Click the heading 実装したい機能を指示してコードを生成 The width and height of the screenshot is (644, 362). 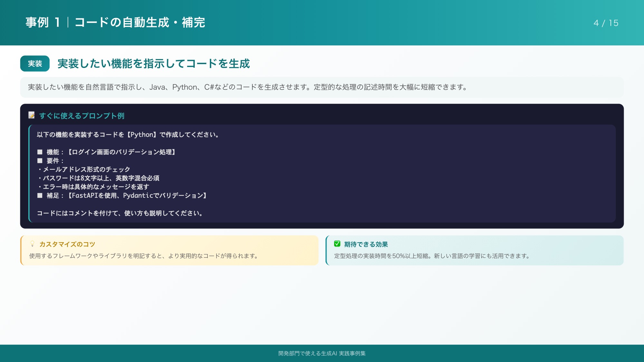[154, 63]
